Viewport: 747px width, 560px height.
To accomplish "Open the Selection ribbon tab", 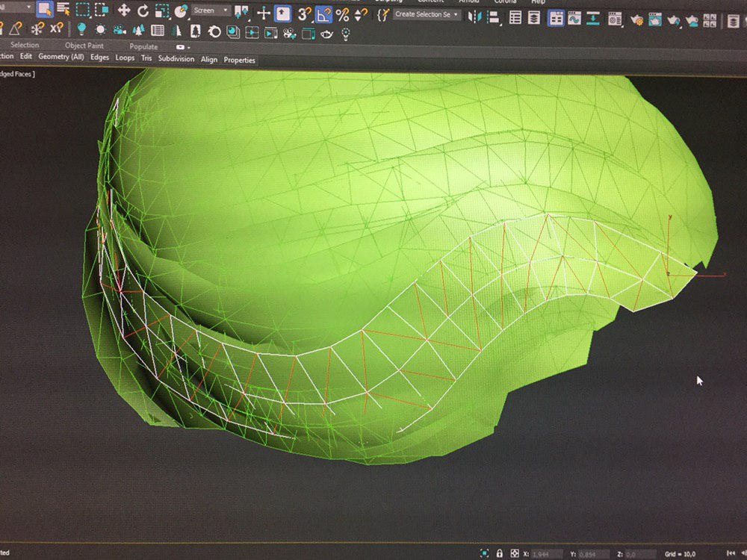I will point(25,45).
